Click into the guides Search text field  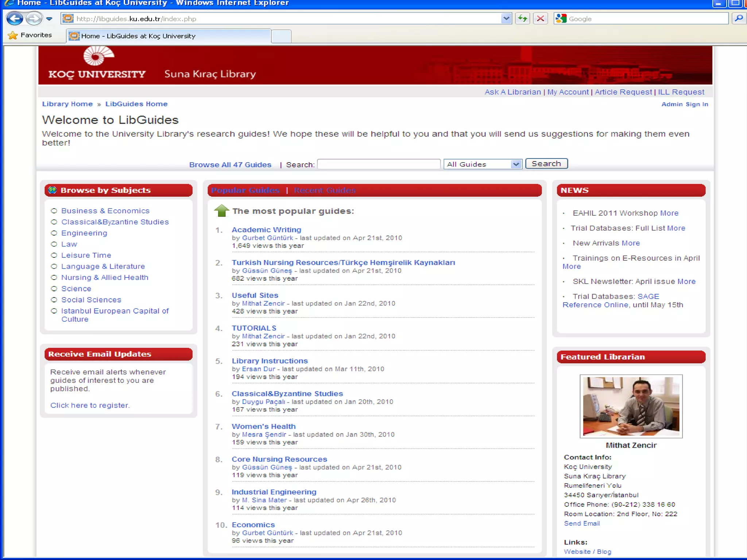tap(379, 164)
